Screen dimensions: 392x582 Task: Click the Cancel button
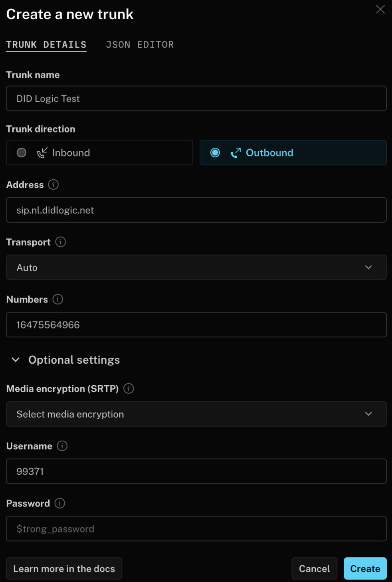point(314,568)
